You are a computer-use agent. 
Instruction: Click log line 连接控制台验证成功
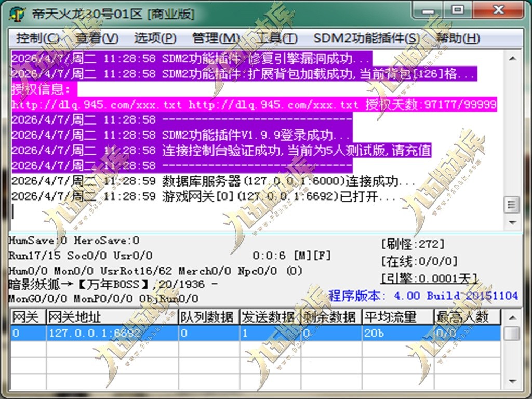point(221,150)
